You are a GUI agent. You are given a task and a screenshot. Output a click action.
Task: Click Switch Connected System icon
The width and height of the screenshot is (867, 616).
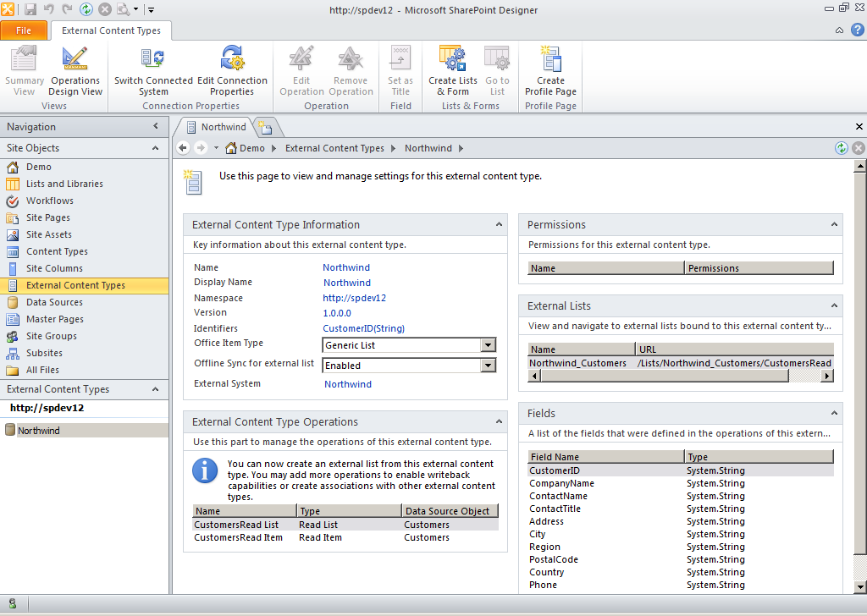pos(152,58)
